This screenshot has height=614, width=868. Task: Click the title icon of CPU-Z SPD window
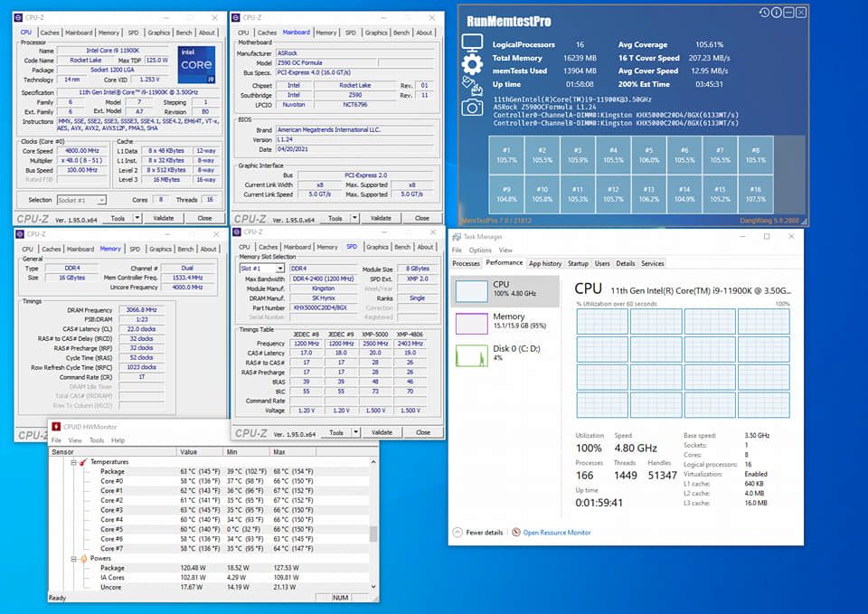(x=236, y=232)
